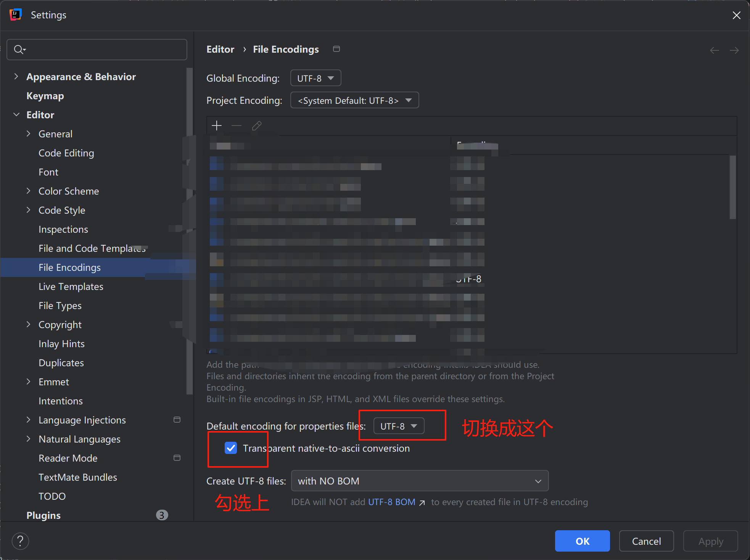Screen dimensions: 750x560
Task: Open the Global Encoding dropdown
Action: pos(315,78)
